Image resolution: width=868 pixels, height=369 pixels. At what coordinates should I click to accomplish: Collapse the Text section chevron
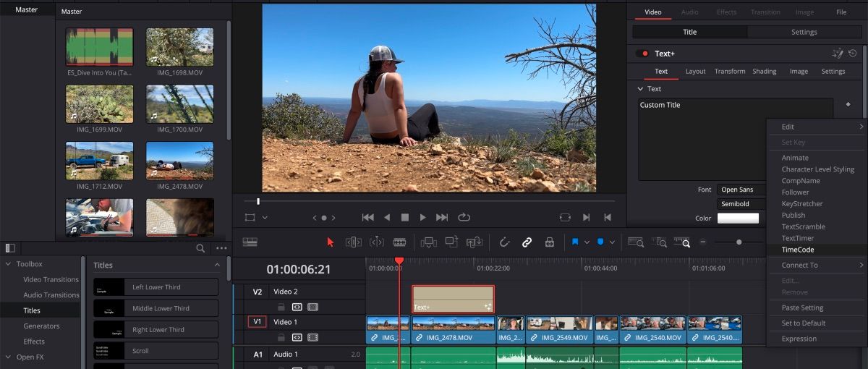[x=640, y=89]
